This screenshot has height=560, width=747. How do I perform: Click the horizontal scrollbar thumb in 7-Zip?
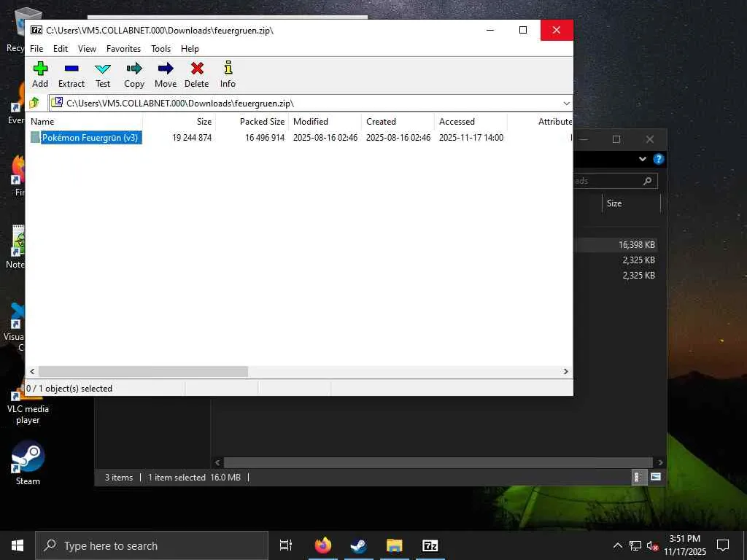pyautogui.click(x=143, y=371)
